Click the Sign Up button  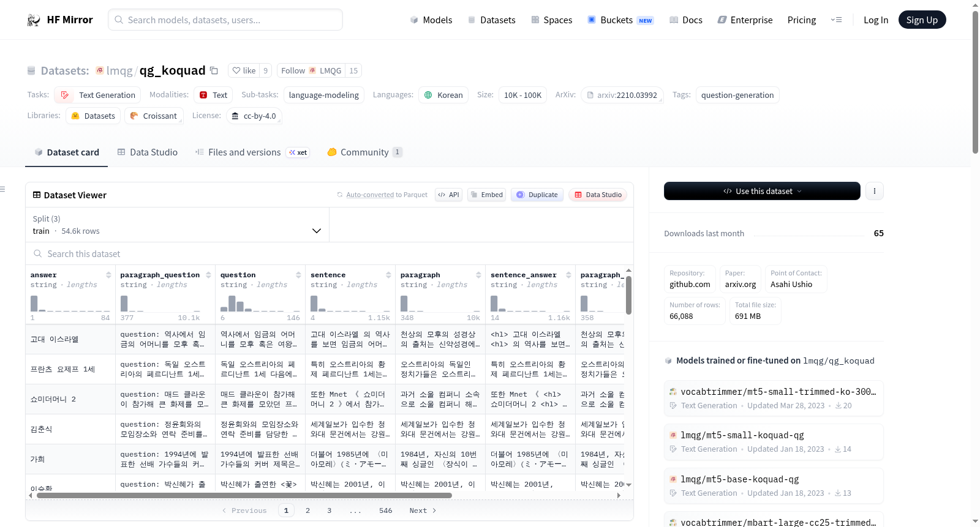coord(922,20)
